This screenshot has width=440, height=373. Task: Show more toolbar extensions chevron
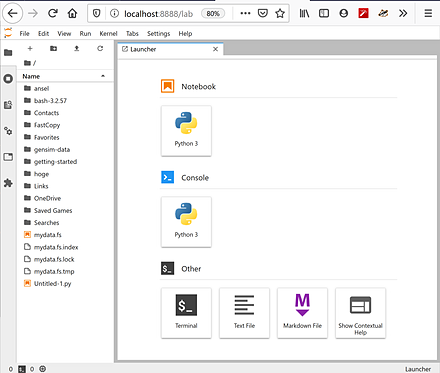pos(403,13)
